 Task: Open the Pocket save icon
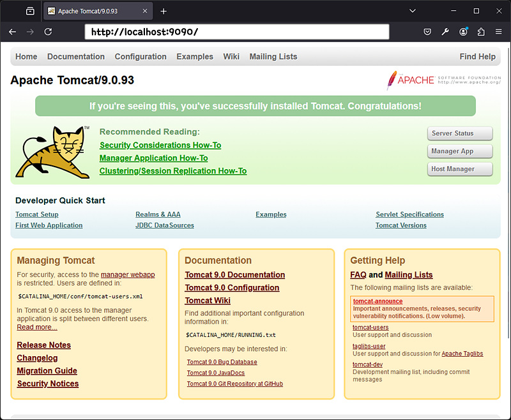(x=427, y=31)
